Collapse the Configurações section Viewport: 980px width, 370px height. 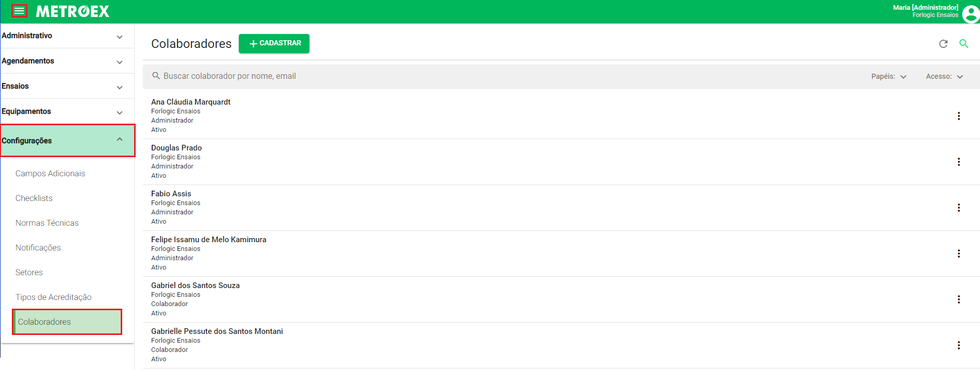(x=67, y=140)
